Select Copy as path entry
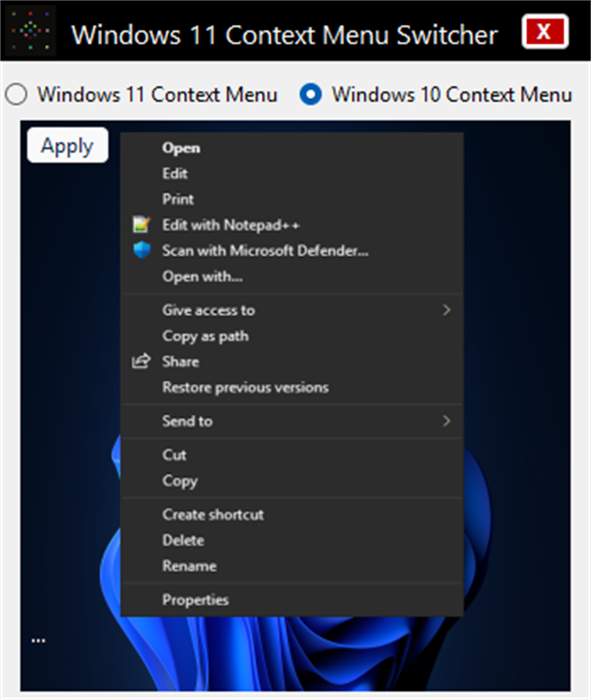The width and height of the screenshot is (591, 700). point(292,335)
